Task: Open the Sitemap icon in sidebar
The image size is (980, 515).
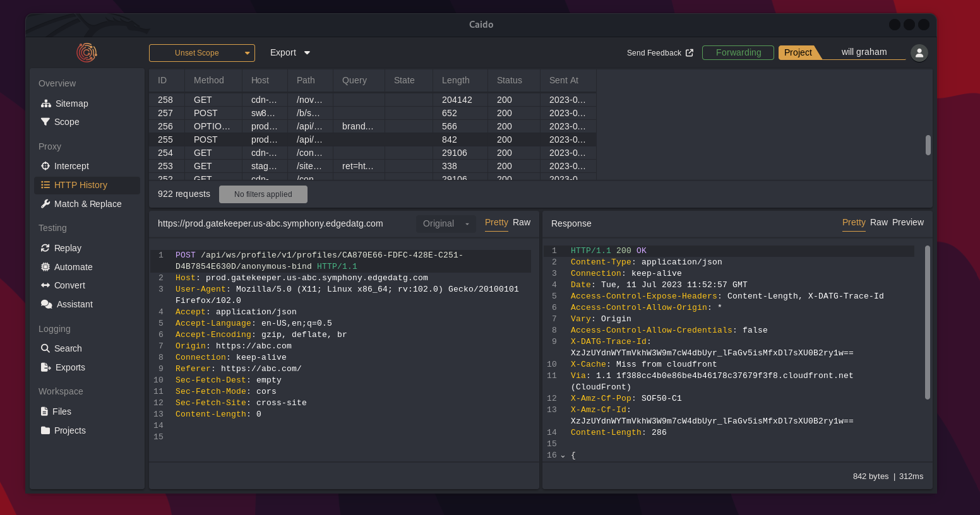Action: 46,104
